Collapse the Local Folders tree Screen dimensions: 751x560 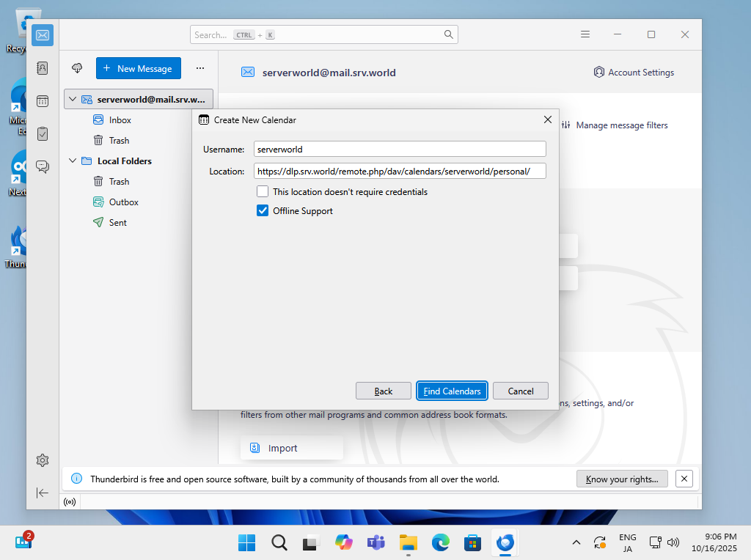point(73,161)
